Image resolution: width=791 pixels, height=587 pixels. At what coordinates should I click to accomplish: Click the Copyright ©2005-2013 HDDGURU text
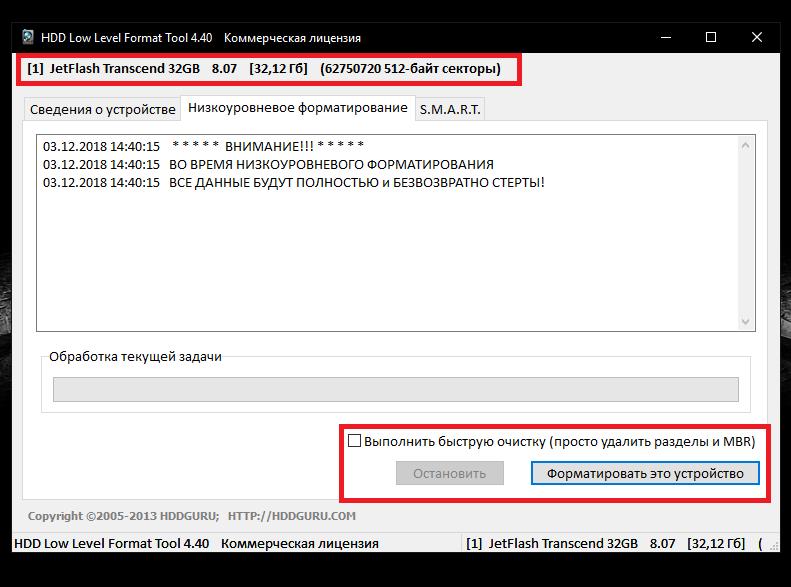124,516
